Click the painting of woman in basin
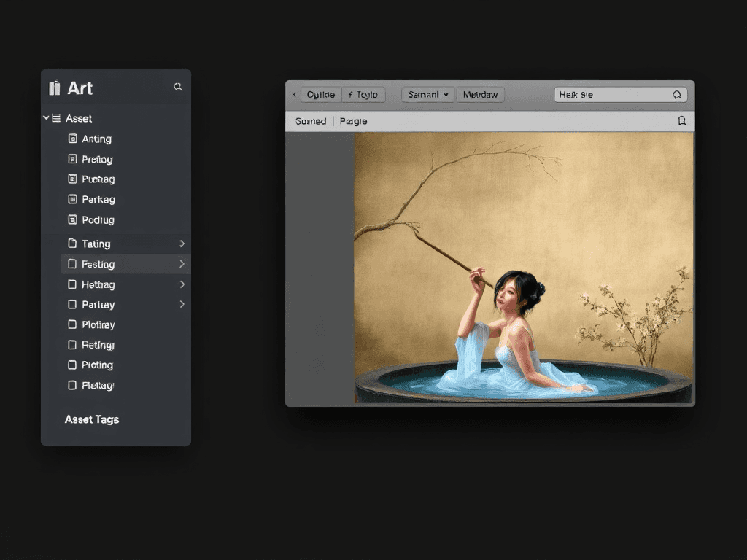The image size is (747, 560). coord(523,268)
